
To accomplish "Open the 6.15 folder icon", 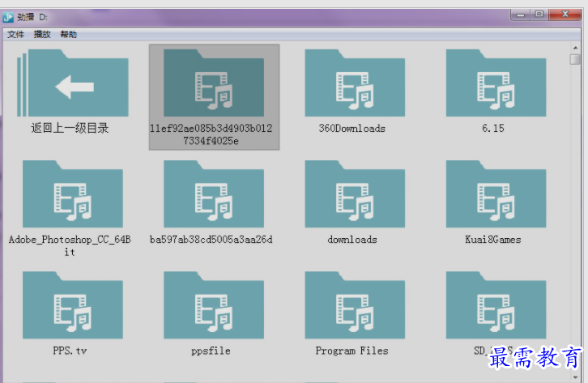I will (496, 83).
